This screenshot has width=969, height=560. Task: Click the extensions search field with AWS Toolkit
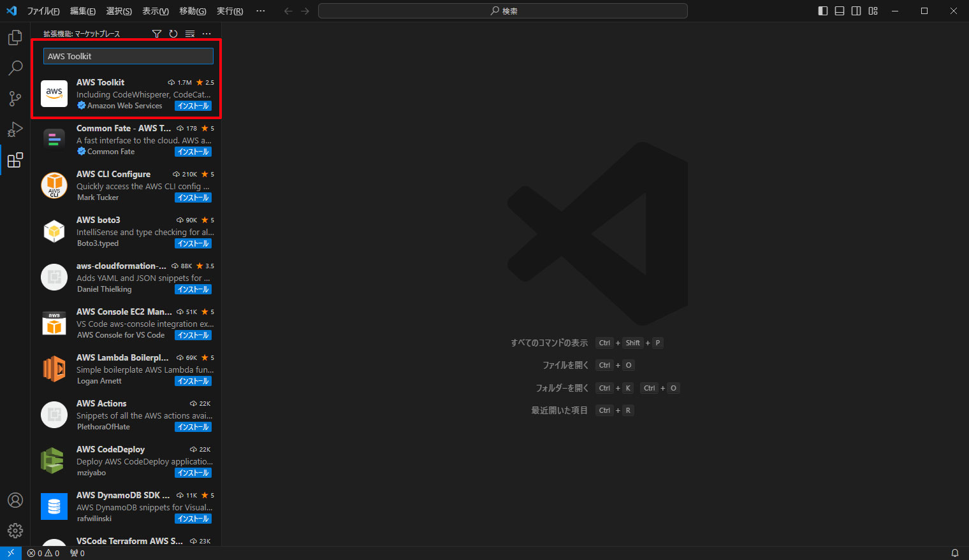[128, 56]
